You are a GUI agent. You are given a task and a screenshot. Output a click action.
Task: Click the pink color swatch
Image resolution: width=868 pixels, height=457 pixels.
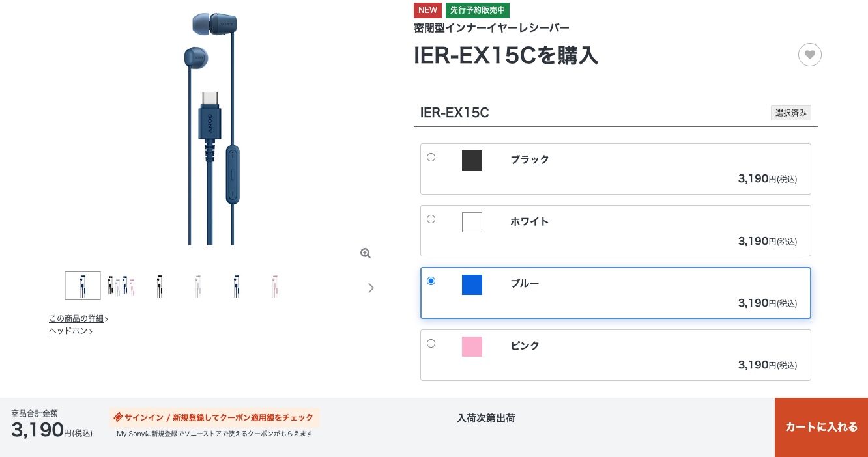(x=472, y=346)
